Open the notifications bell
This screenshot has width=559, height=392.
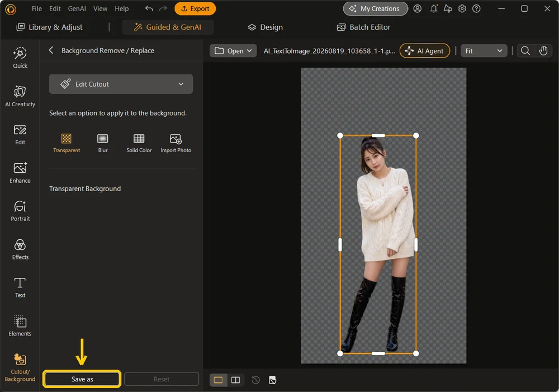click(434, 8)
